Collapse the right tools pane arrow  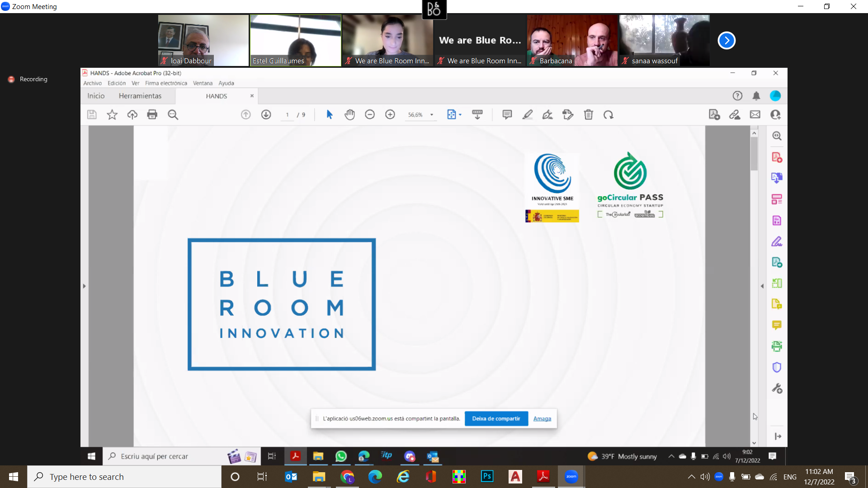click(x=762, y=286)
